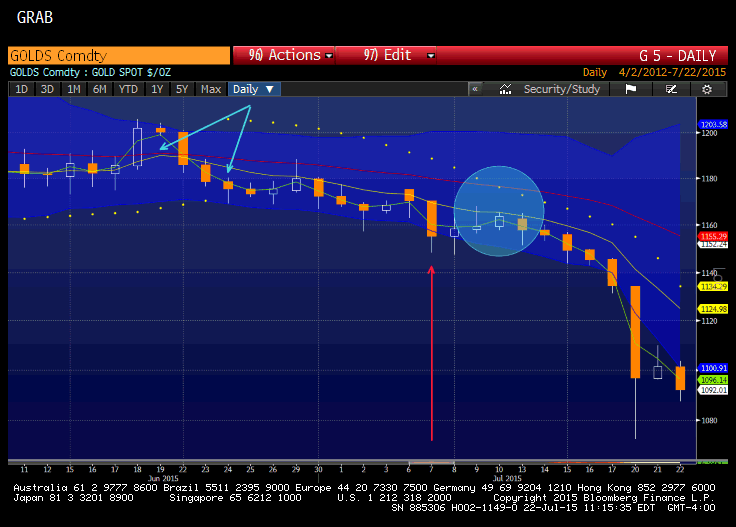Select the 1D time range
The width and height of the screenshot is (736, 527).
[21, 89]
